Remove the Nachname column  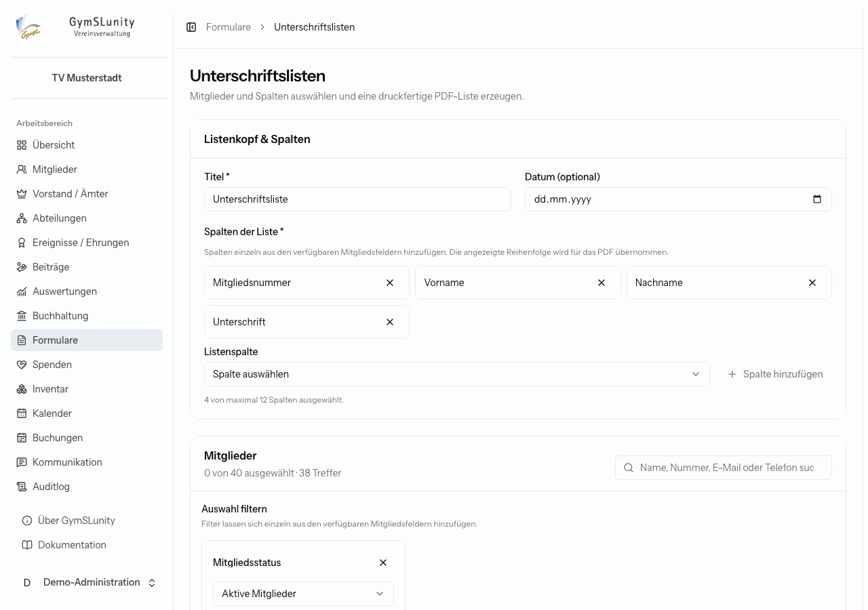click(x=812, y=283)
